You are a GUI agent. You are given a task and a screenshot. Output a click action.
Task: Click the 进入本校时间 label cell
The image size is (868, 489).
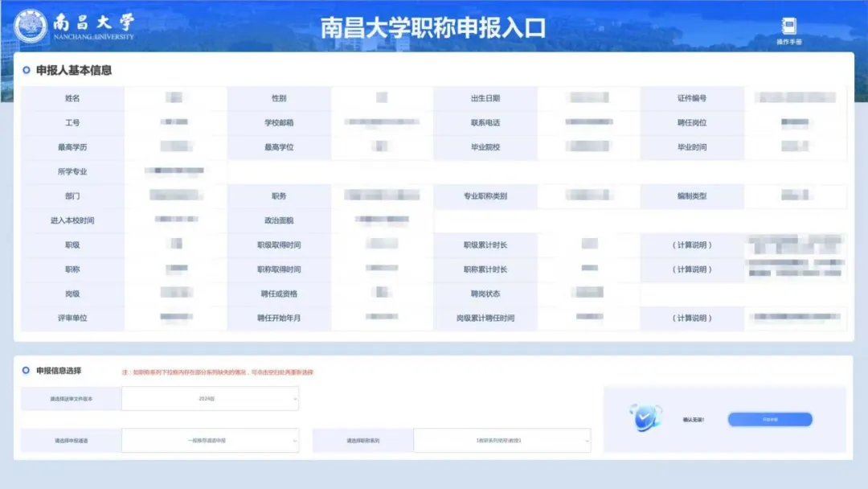pos(72,220)
